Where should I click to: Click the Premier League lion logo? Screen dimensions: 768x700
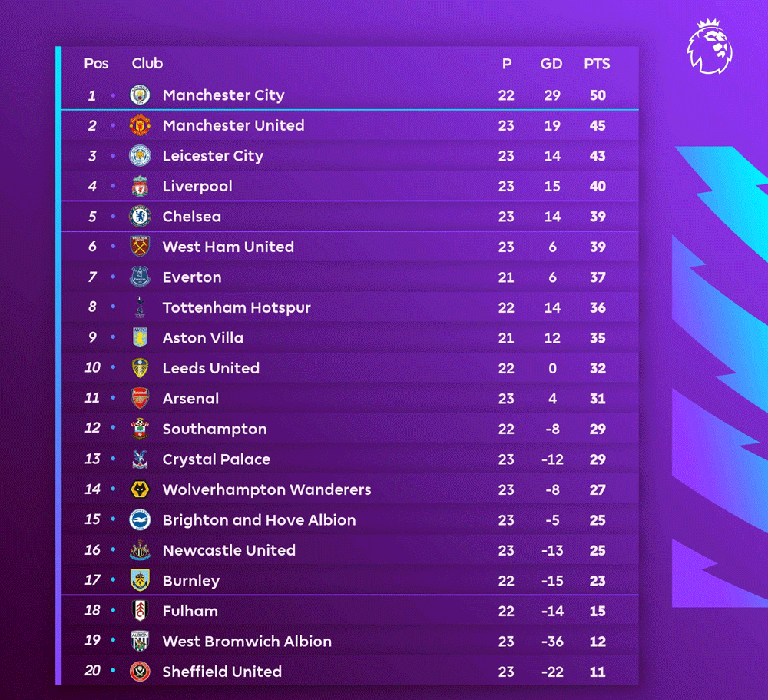pos(710,48)
